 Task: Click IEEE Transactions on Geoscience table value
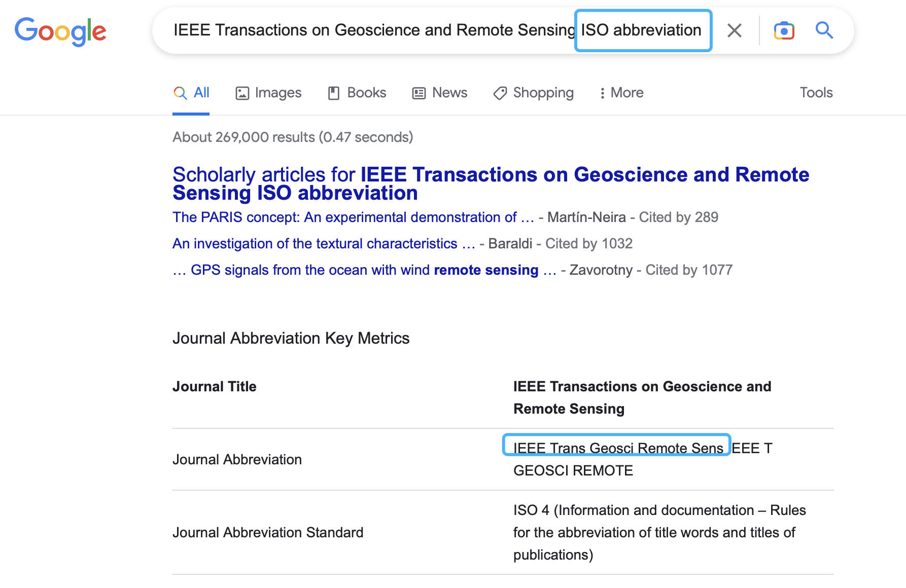642,397
